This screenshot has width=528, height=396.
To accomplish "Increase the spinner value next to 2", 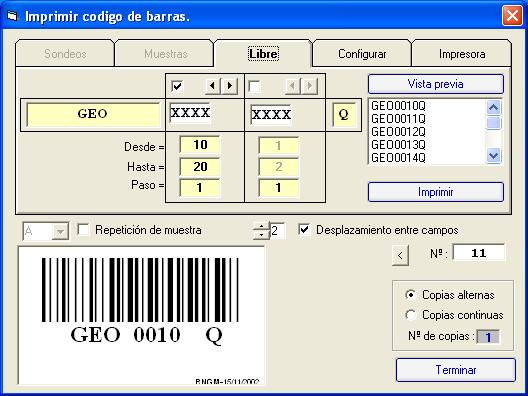I will coord(262,226).
